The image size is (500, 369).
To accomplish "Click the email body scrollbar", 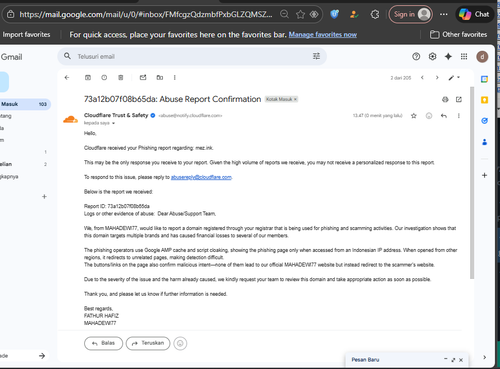I will click(x=472, y=183).
